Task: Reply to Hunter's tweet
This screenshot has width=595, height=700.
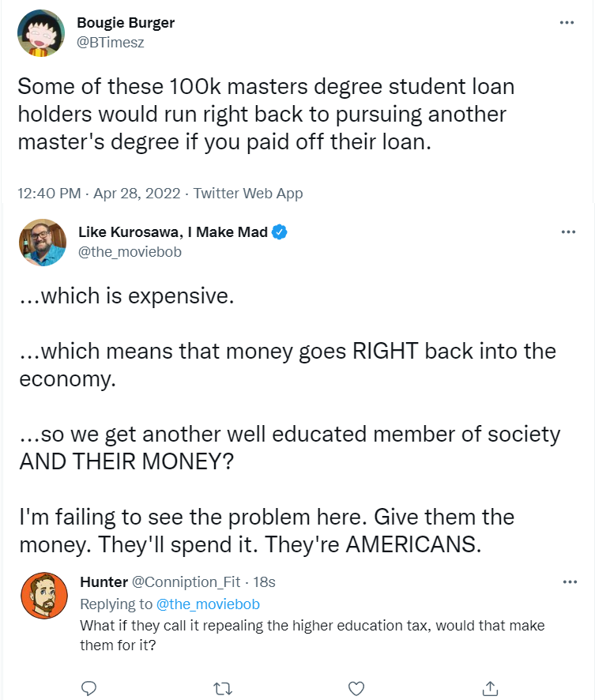Action: (x=89, y=687)
